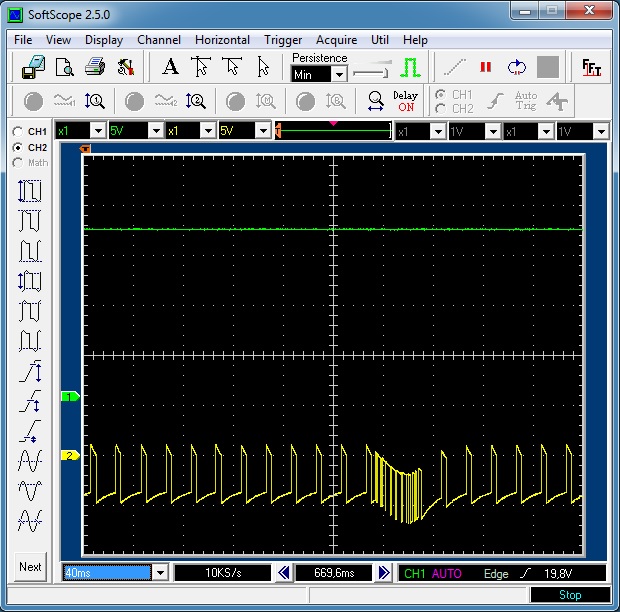
Task: Click the rise time measurement icon
Action: click(30, 371)
